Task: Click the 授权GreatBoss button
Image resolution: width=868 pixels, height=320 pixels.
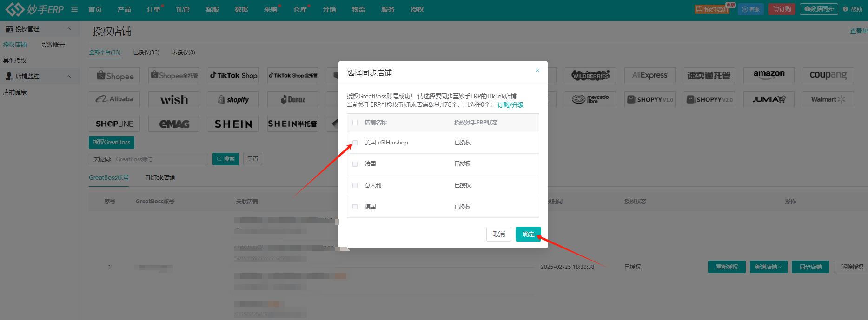Action: click(x=112, y=142)
